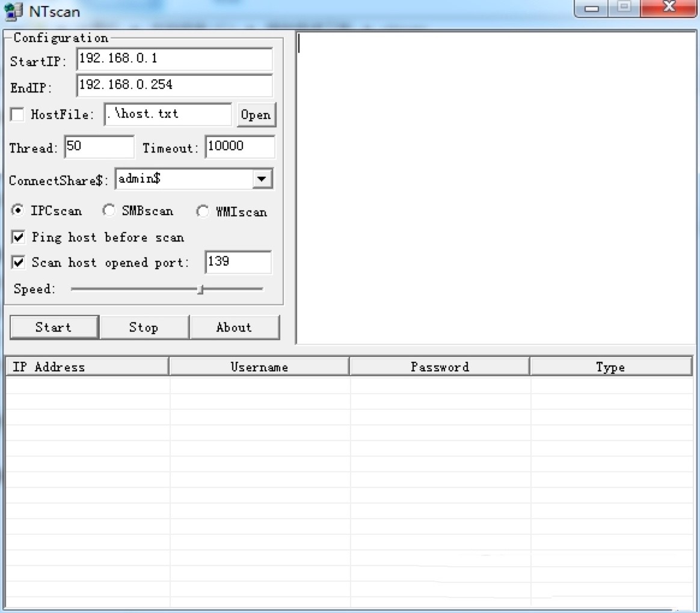This screenshot has height=613, width=700.
Task: Adjust the Speed slider handle
Action: point(201,288)
